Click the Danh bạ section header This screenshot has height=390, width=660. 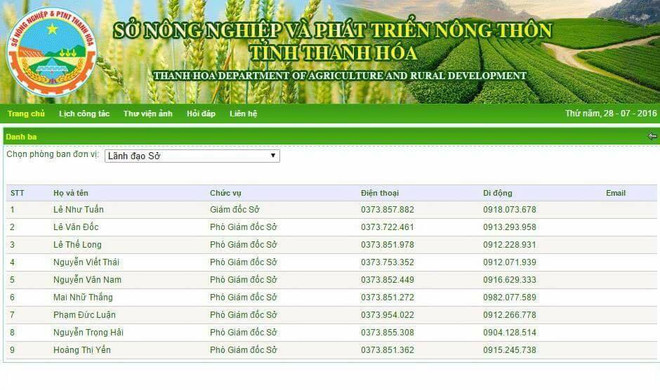(21, 137)
